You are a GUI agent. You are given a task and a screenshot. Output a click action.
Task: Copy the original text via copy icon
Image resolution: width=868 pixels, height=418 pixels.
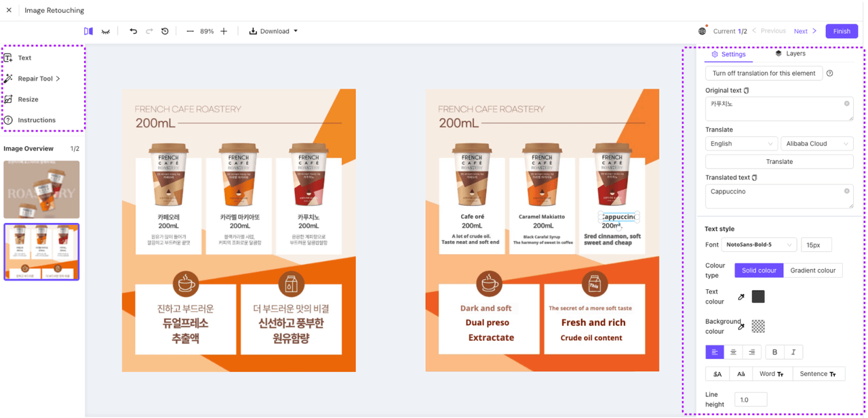[x=746, y=90]
